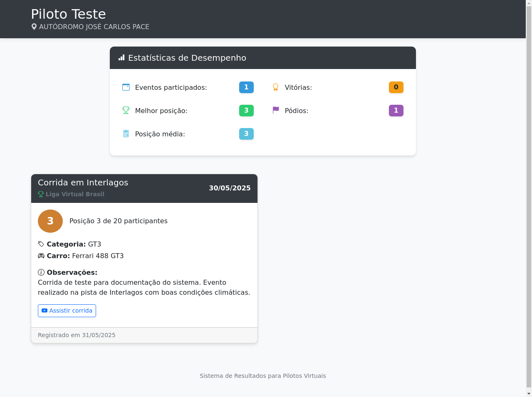Click the Corrida em Interlagos card title

83,182
